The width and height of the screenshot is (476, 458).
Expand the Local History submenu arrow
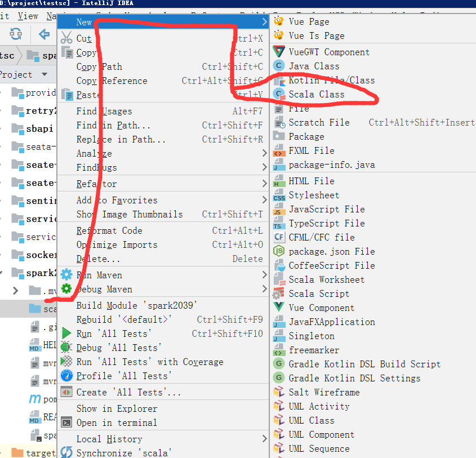pos(264,439)
